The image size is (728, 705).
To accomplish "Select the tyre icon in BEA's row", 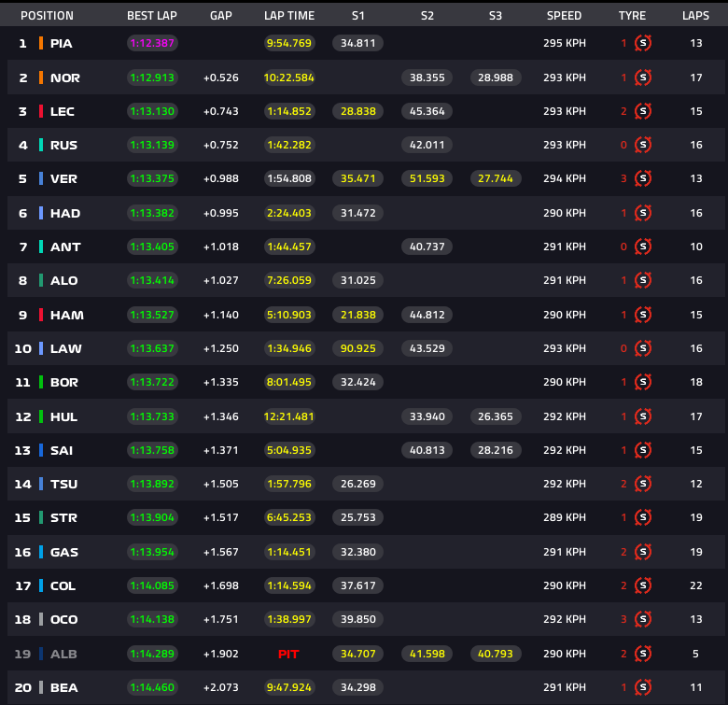I will (643, 687).
